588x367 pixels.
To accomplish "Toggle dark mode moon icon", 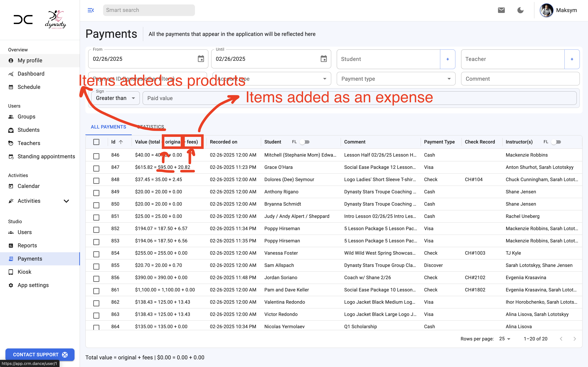I will (x=520, y=10).
